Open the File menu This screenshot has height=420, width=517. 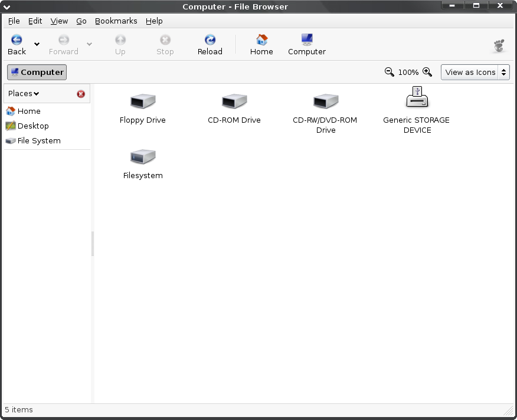click(14, 21)
